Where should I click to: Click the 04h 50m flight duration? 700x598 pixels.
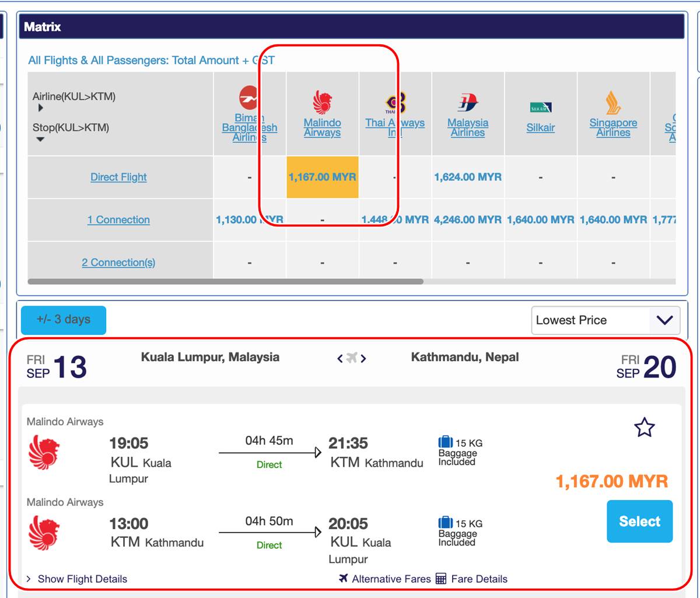269,521
